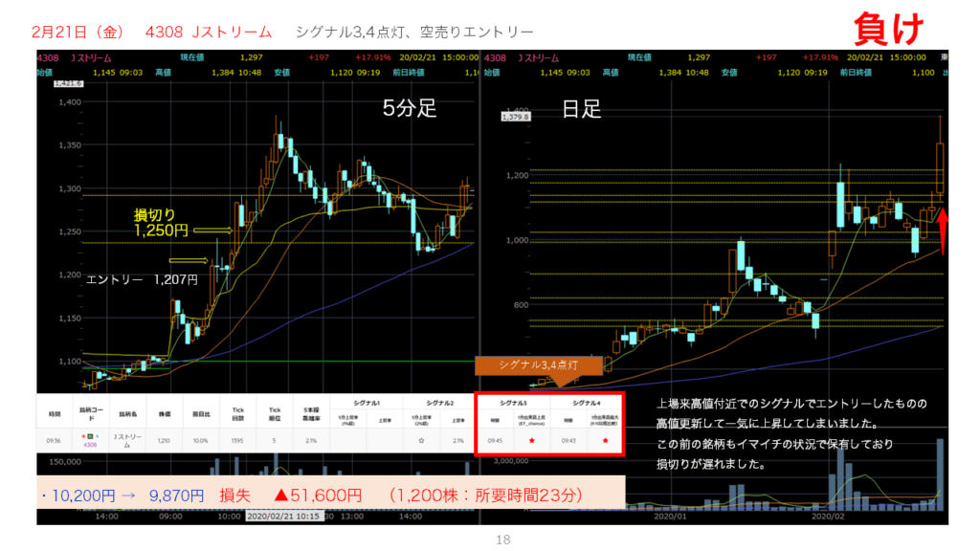
Task: Click the green badge icon above code 4308
Action: pos(90,436)
